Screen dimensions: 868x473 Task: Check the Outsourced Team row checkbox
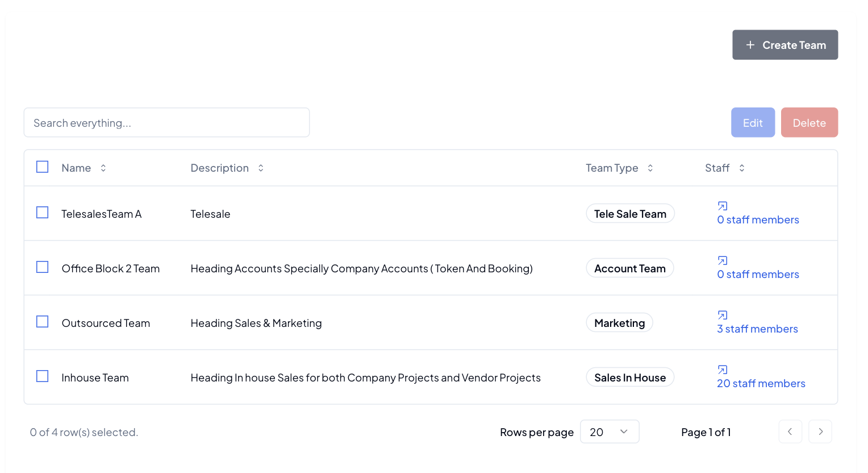43,322
